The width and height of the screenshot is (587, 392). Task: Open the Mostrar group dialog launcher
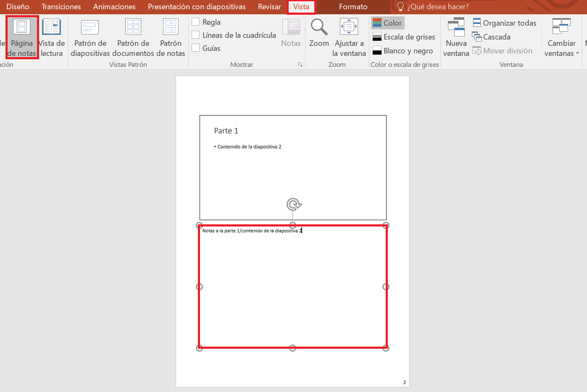tap(300, 65)
